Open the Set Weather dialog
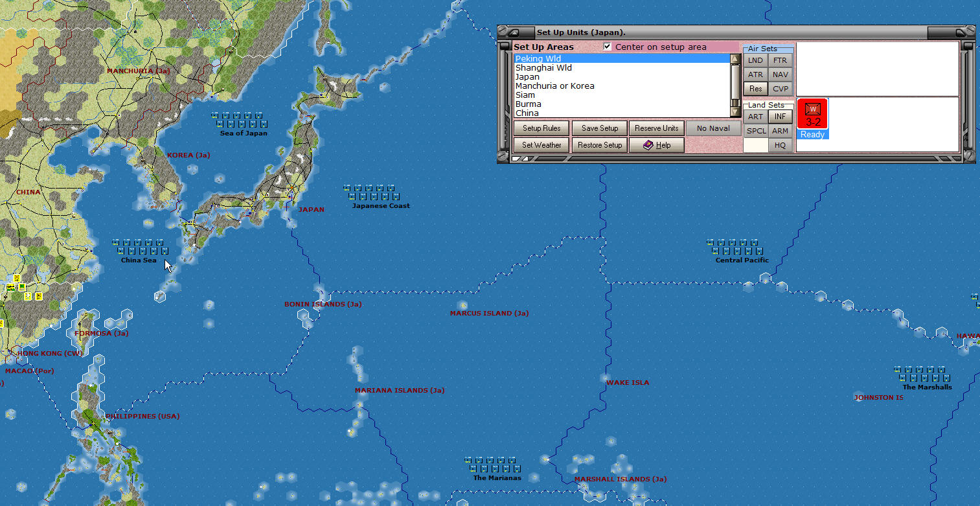The image size is (980, 506). [x=541, y=145]
